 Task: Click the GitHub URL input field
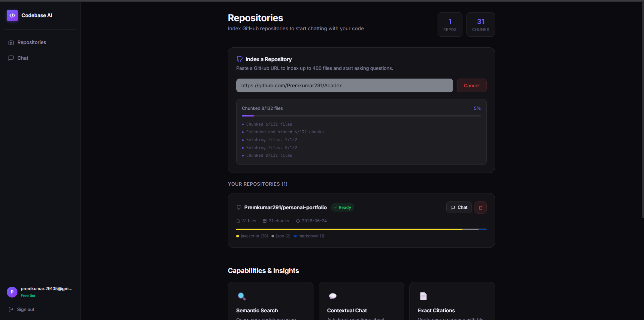pyautogui.click(x=344, y=86)
